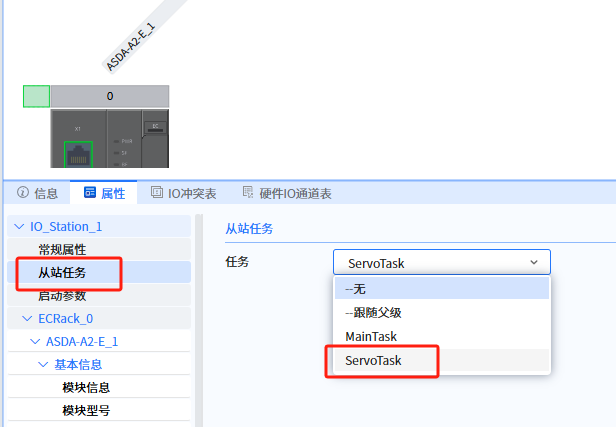Click the EC module on the device
Viewport: 616px width, 427px height.
pyautogui.click(x=155, y=128)
